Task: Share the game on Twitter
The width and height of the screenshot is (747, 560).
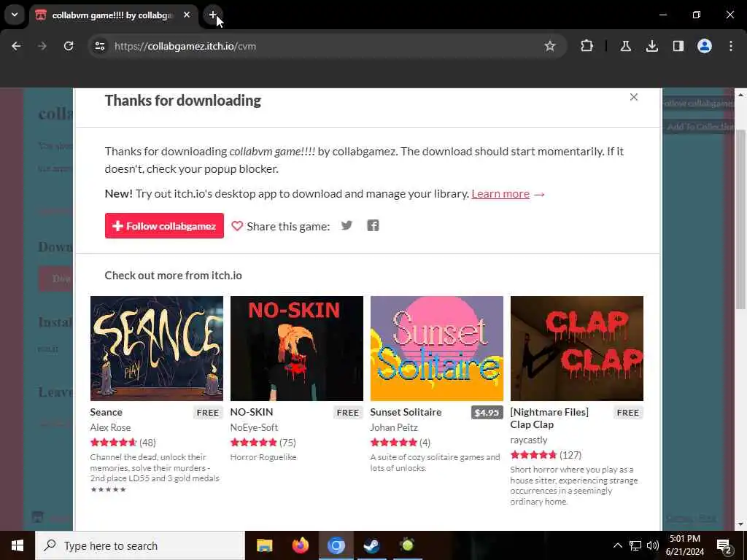Action: [x=347, y=225]
